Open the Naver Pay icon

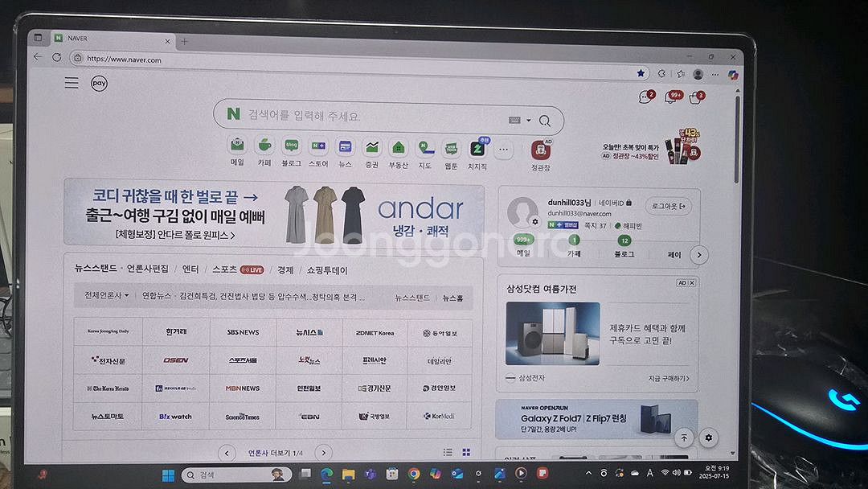pos(99,84)
